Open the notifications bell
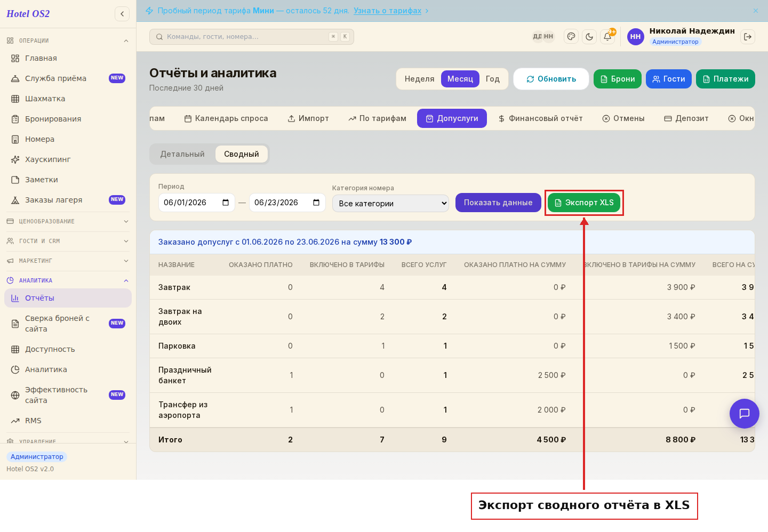 click(x=607, y=37)
